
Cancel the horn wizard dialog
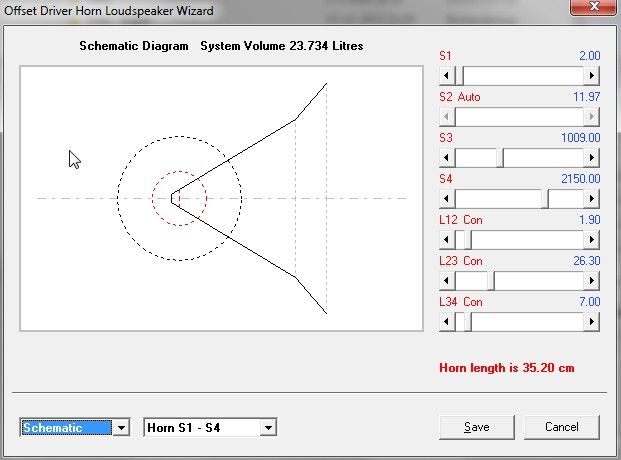(562, 427)
